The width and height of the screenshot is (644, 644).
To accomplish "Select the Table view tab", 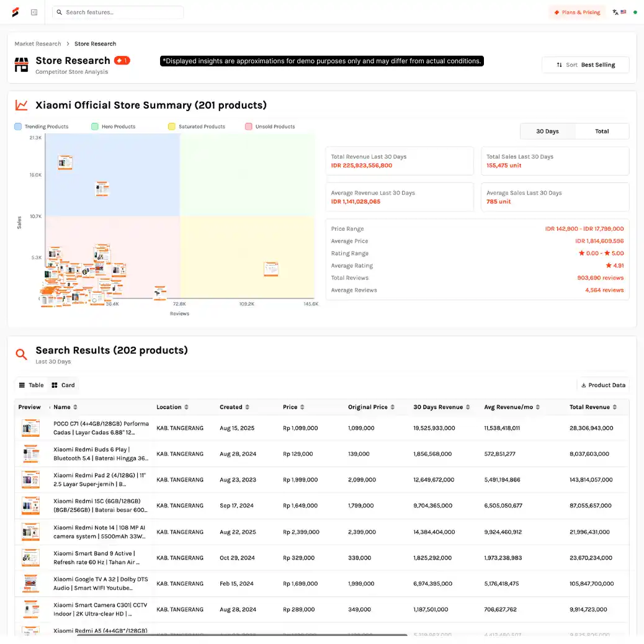I will [31, 385].
